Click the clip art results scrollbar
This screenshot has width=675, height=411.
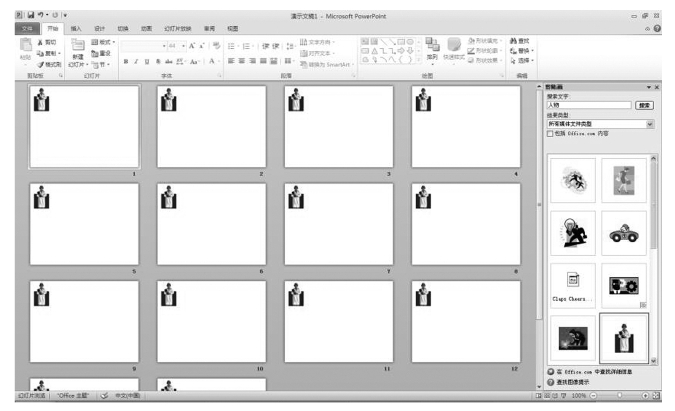653,260
